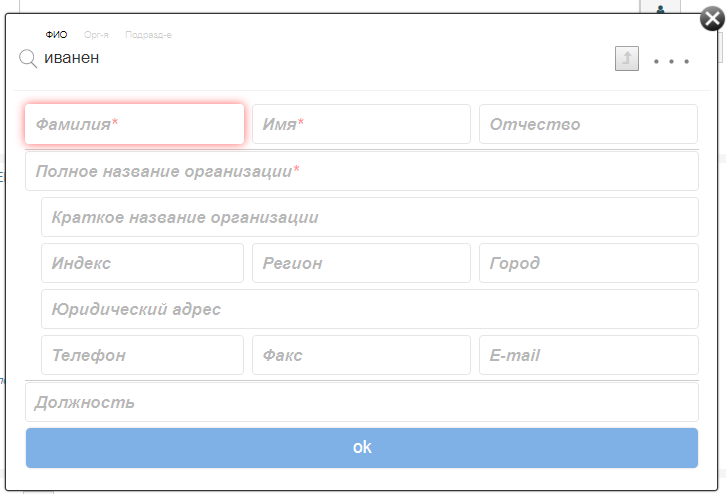Click the Краткое название организации field

point(369,217)
